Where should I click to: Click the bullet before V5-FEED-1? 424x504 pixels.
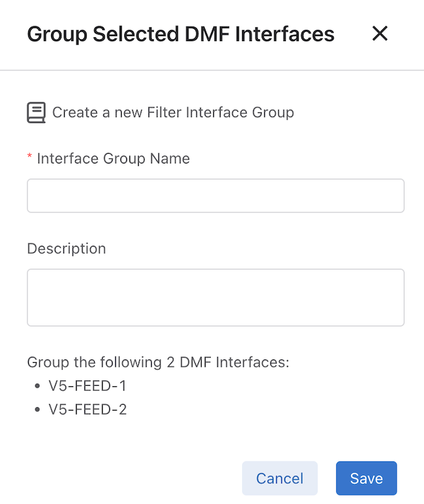coord(37,386)
